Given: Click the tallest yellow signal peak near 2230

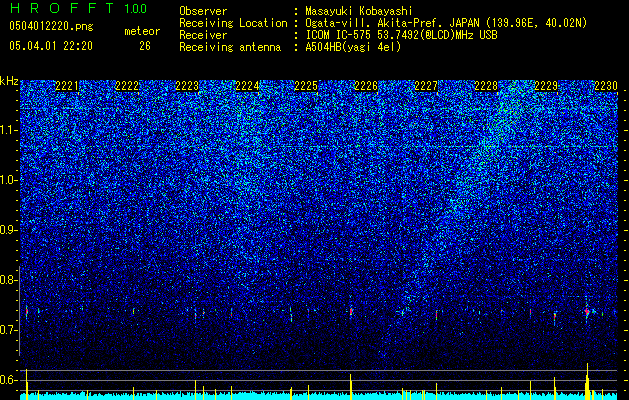Looking at the screenshot, I should tap(587, 381).
